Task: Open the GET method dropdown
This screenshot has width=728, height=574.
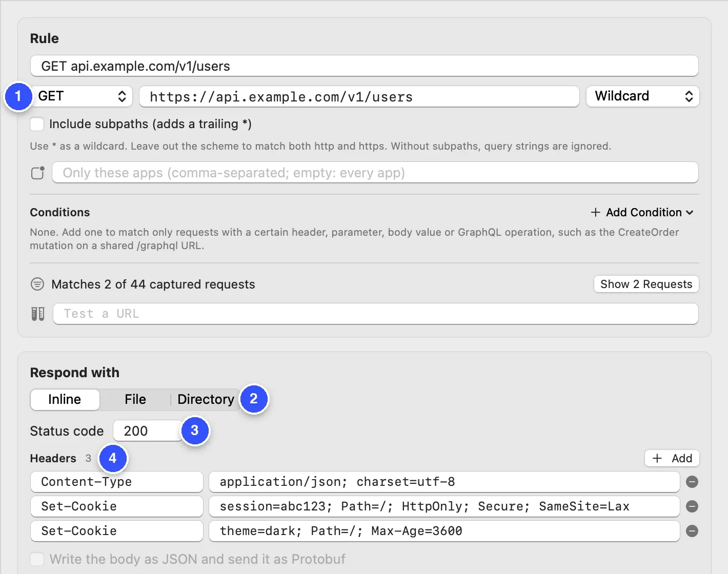Action: (x=82, y=96)
